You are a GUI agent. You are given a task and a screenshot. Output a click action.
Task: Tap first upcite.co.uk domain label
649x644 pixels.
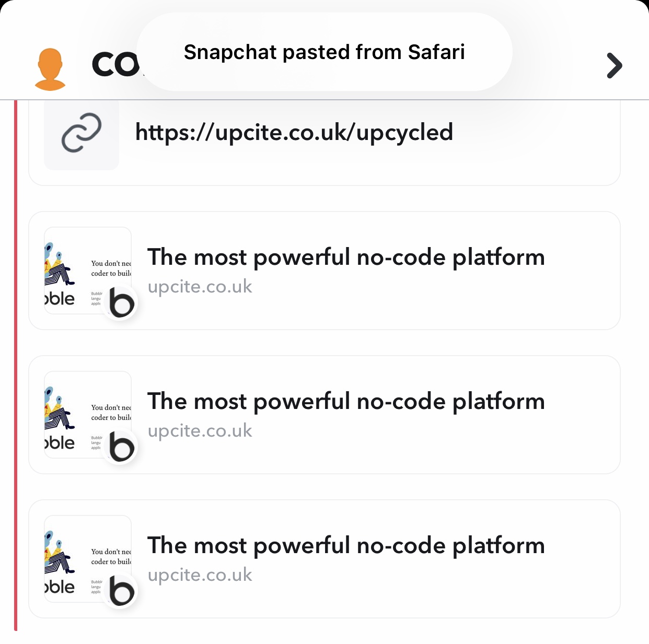[200, 287]
